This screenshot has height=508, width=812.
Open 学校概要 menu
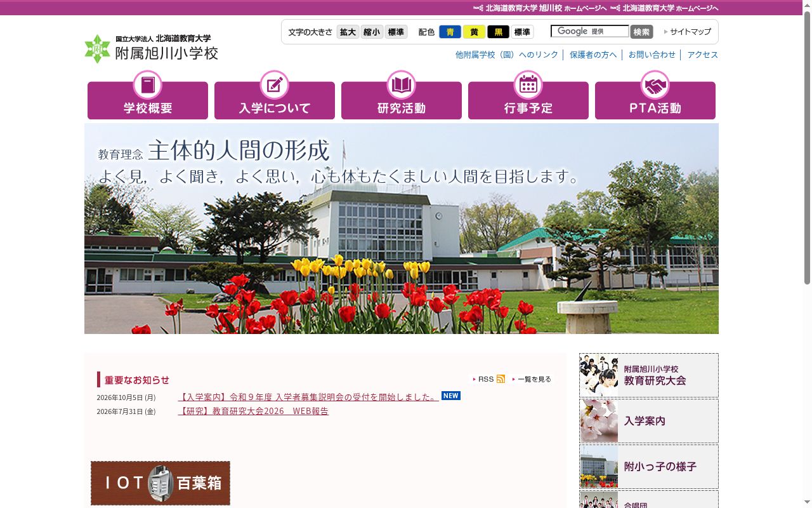click(x=148, y=100)
